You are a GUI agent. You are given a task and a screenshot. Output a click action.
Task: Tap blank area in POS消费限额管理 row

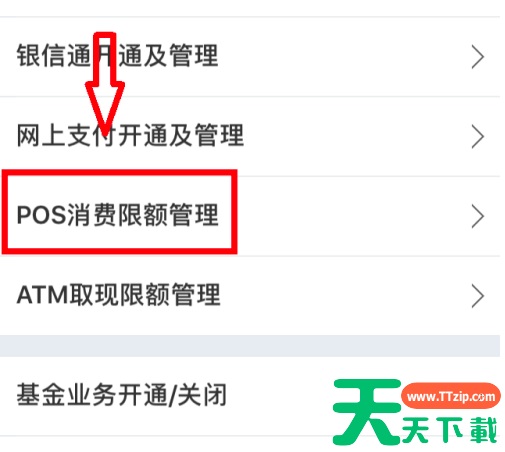pyautogui.click(x=350, y=216)
